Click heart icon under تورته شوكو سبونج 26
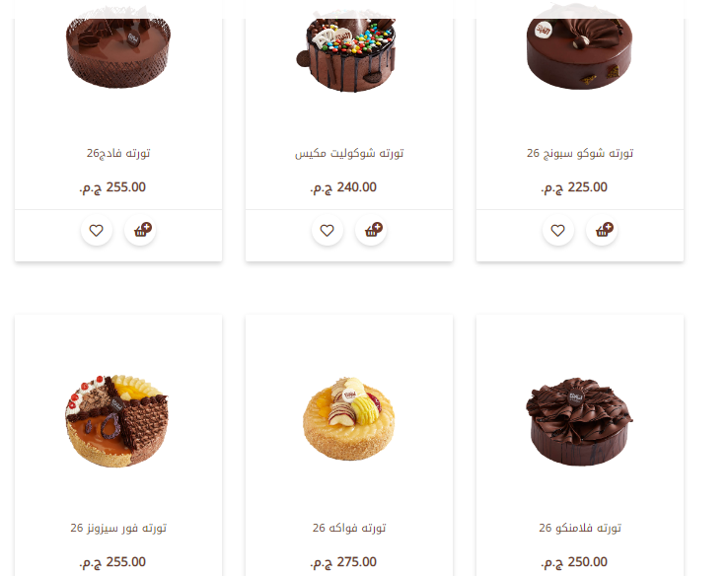This screenshot has width=728, height=576. tap(557, 230)
